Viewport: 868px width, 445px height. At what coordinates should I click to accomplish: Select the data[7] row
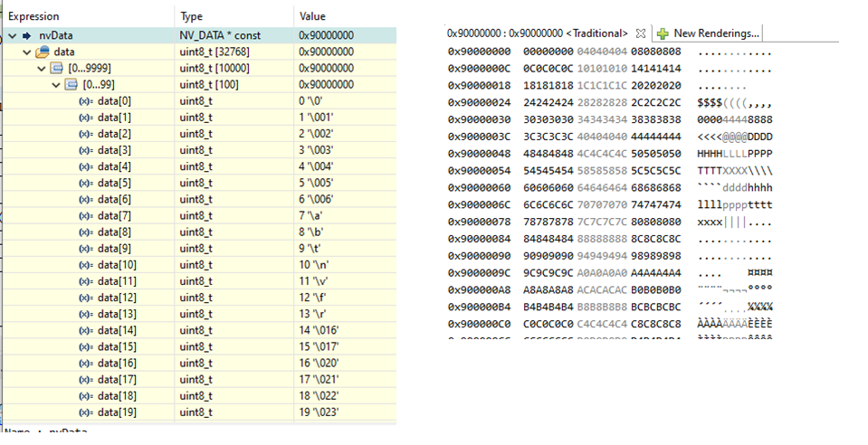(x=200, y=216)
